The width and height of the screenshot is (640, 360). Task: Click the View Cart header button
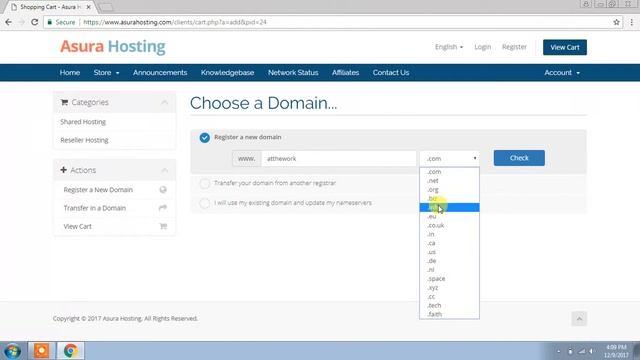565,47
